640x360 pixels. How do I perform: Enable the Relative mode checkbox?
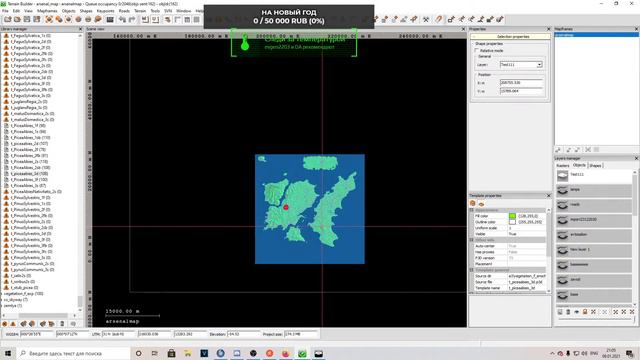tap(476, 51)
